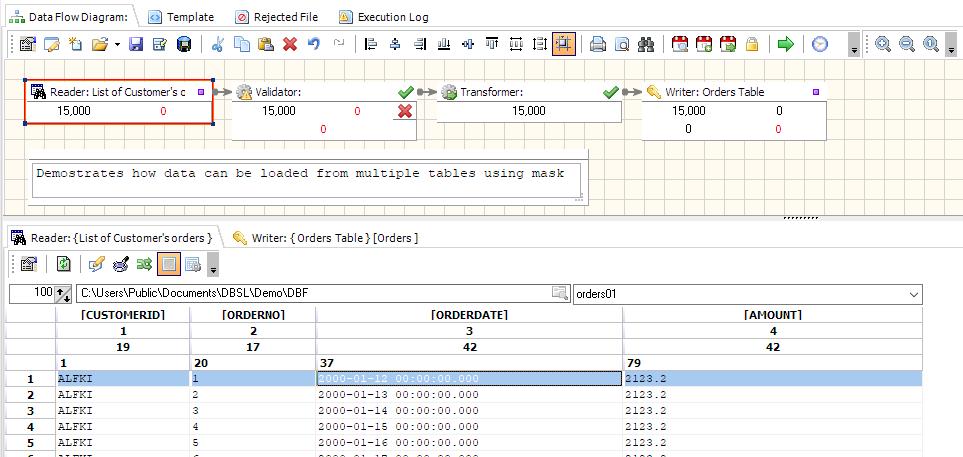Reset diagram zoom to 100 percent
The height and width of the screenshot is (457, 963).
click(x=931, y=44)
